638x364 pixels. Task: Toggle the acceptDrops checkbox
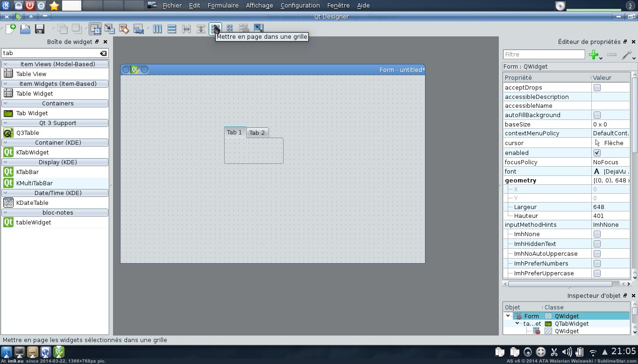[x=597, y=88]
